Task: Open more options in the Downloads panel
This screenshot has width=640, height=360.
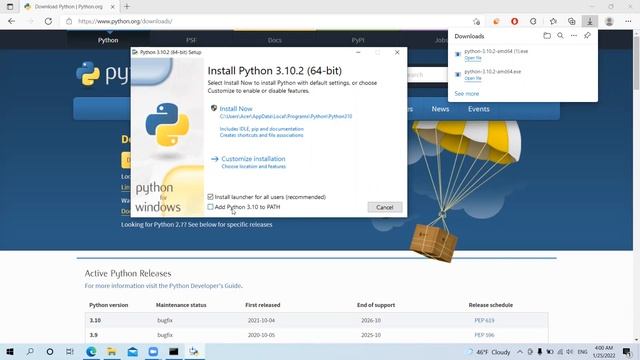Action: (574, 36)
